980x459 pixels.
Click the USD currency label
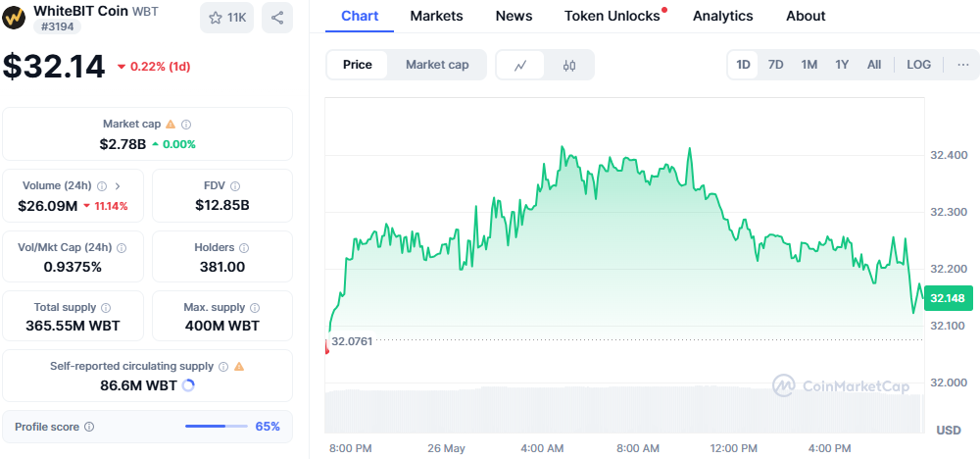948,431
